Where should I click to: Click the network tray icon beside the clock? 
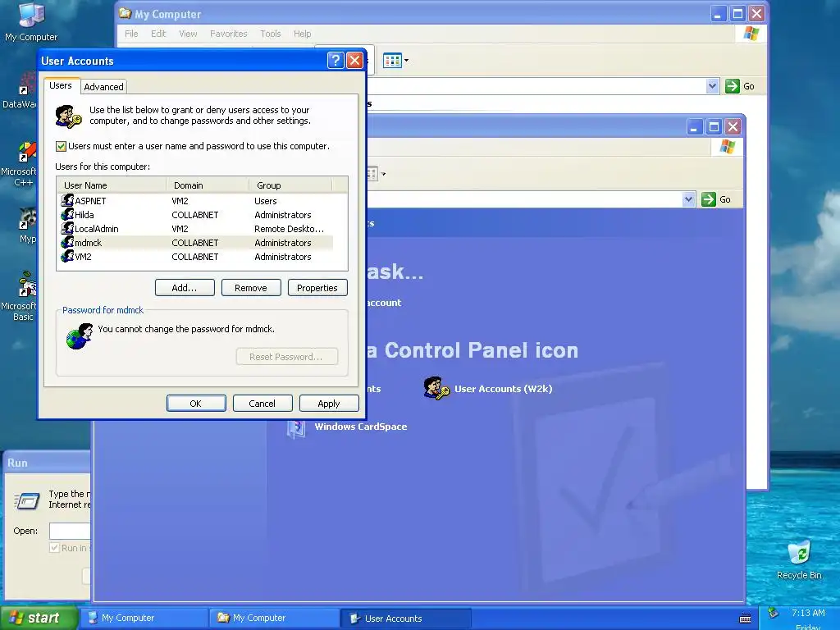[x=773, y=613]
